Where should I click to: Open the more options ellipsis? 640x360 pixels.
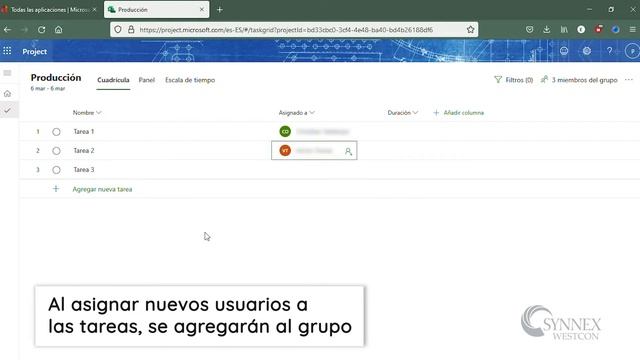point(629,80)
